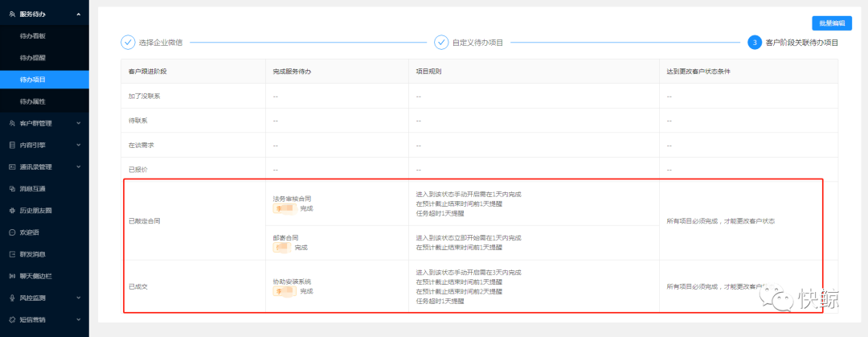
Task: Click the 客户群管理 sidebar icon
Action: click(11, 123)
